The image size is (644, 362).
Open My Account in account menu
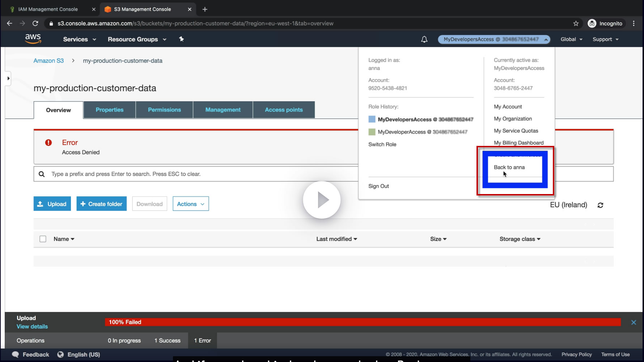tap(508, 107)
